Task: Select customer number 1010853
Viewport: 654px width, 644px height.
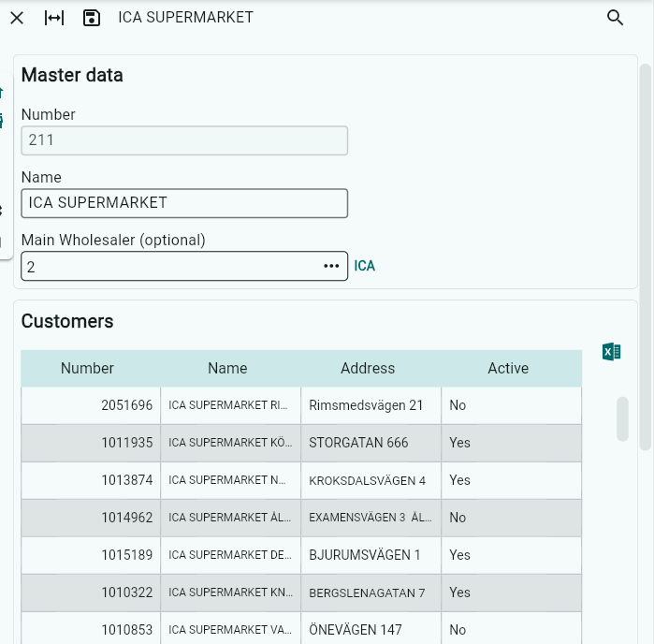Action: [127, 630]
